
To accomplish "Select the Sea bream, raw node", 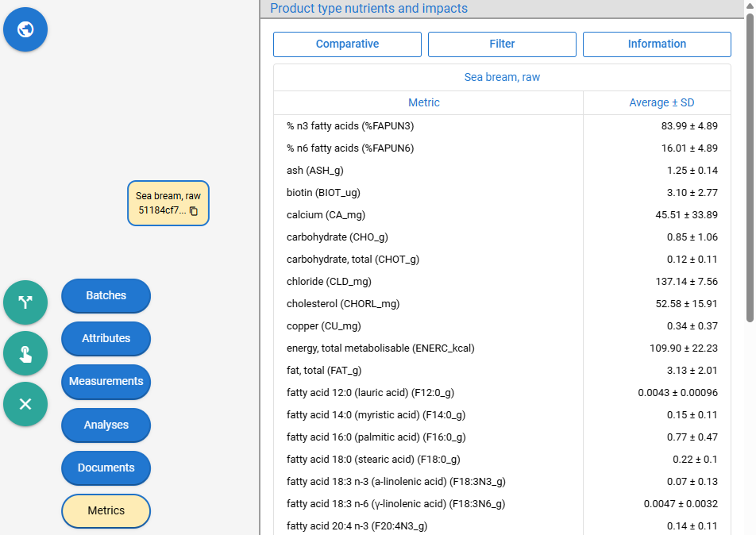I will tap(168, 203).
